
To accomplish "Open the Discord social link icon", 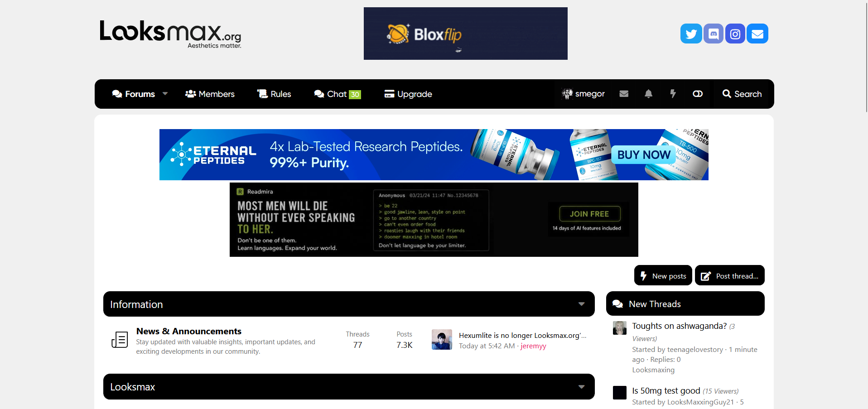I will [x=713, y=34].
